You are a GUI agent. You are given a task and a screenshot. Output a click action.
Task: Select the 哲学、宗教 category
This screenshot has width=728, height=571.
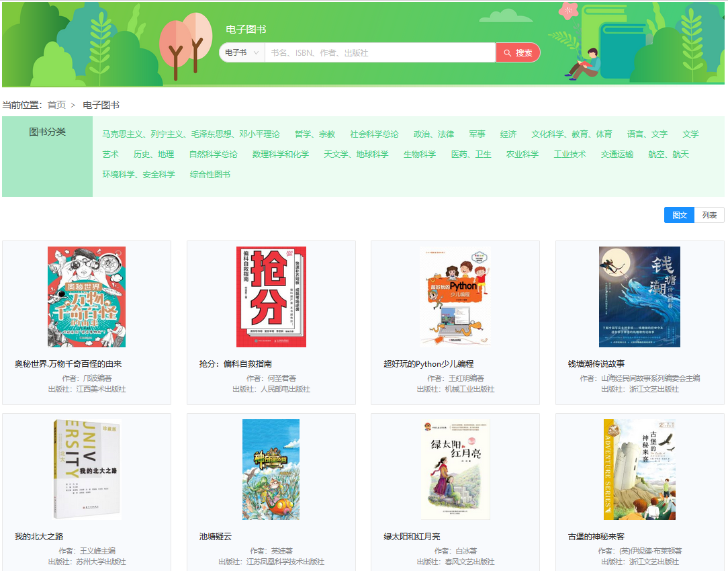315,134
